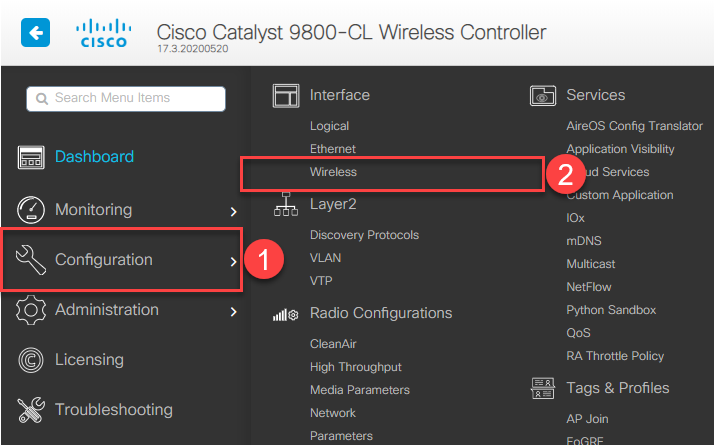Image resolution: width=714 pixels, height=445 pixels.
Task: Click the Administration gear icon
Action: (x=31, y=310)
